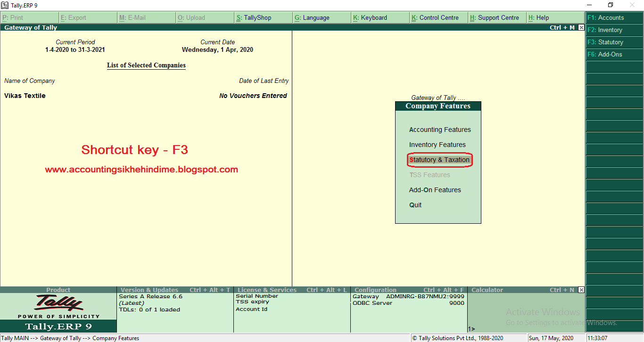Click the F6: Add-Ons side button
This screenshot has width=644, height=342.
coord(614,54)
